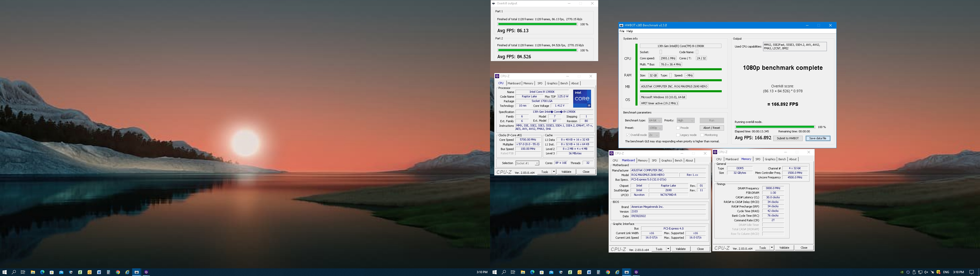Enable the Legacy mode checkbox

tap(678, 135)
